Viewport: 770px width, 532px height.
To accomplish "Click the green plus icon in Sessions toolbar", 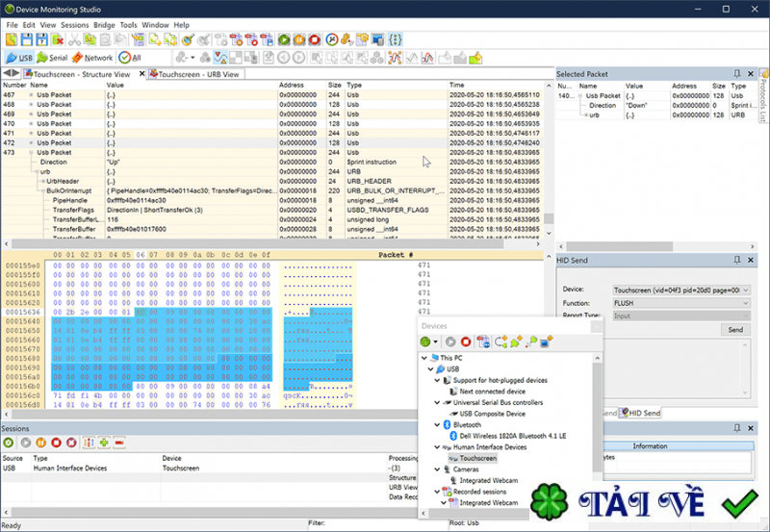I will pos(103,442).
